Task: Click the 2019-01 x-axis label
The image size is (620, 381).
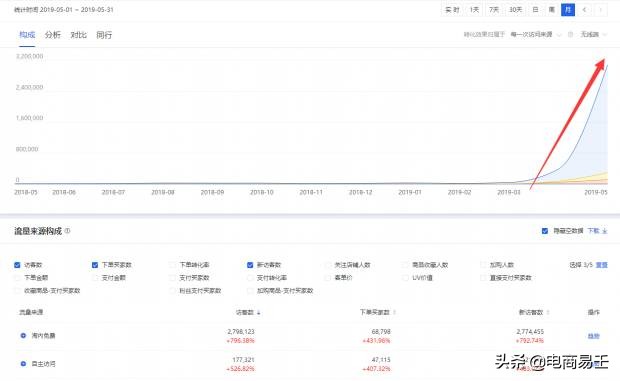Action: coord(410,192)
